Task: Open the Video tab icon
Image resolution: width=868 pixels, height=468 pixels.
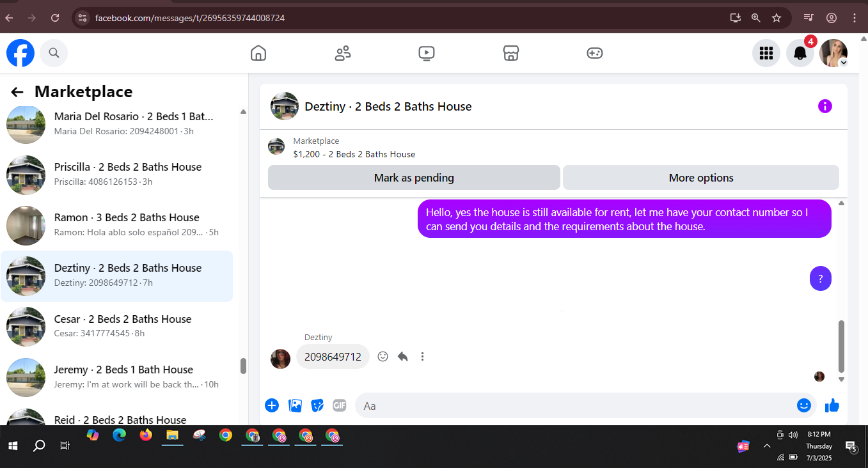Action: pos(427,53)
